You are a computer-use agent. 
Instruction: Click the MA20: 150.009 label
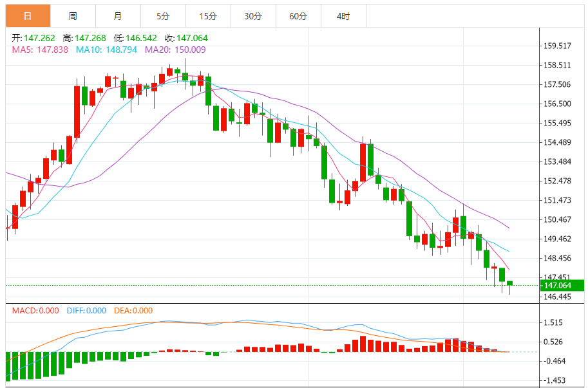point(176,50)
